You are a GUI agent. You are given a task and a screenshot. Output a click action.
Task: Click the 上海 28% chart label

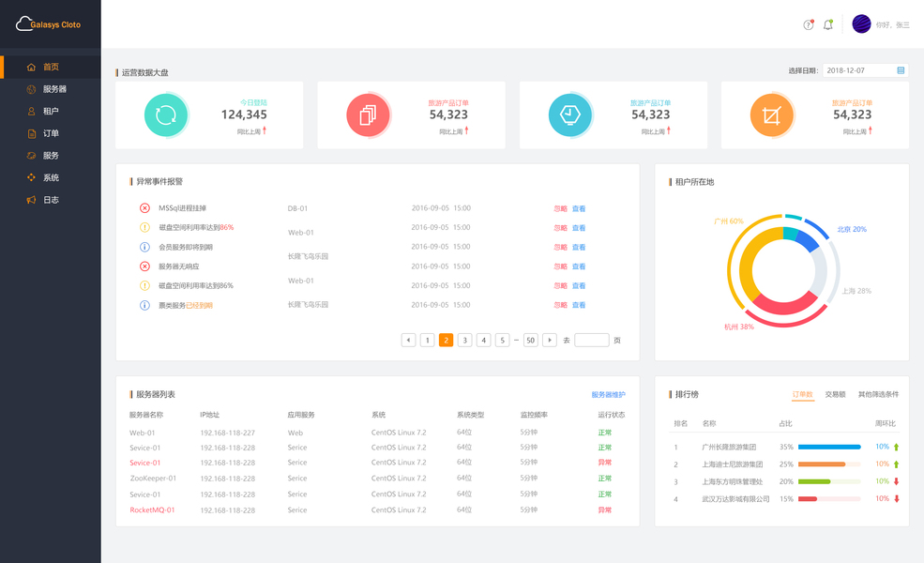[x=856, y=291]
